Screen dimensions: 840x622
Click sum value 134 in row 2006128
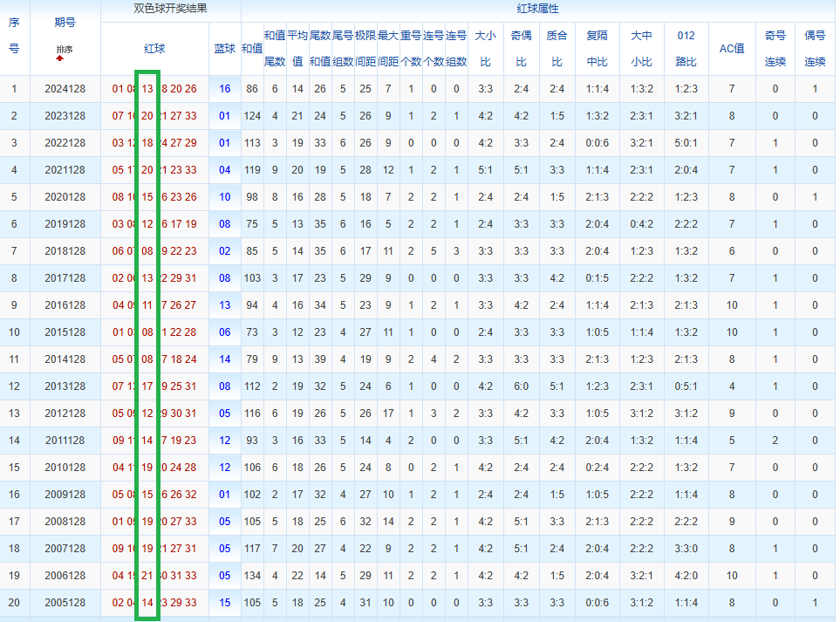pyautogui.click(x=252, y=576)
